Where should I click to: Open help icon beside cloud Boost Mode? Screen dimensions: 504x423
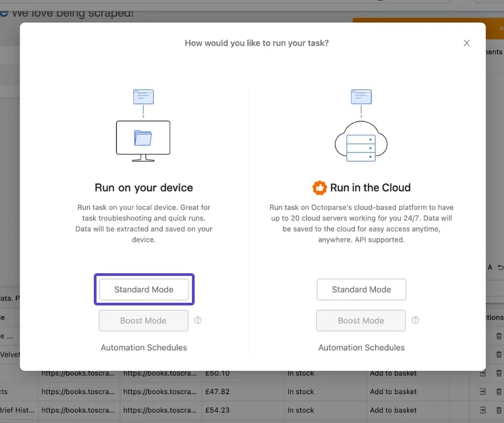point(415,320)
